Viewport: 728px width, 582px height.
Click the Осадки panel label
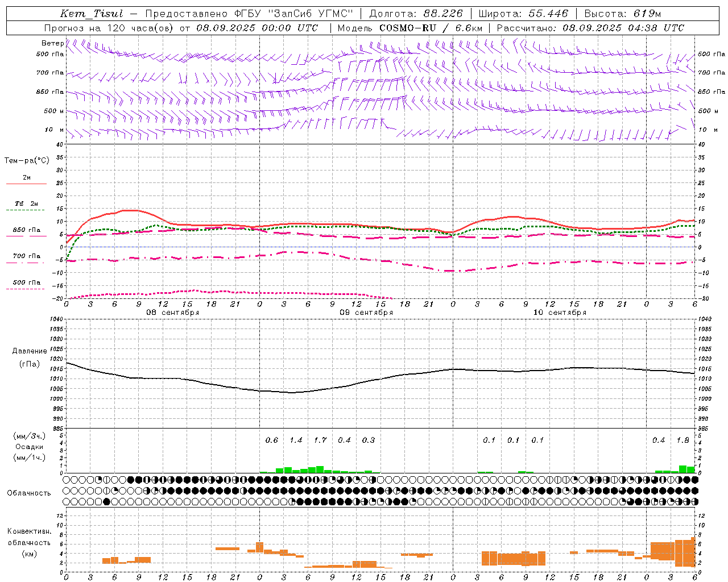click(30, 447)
